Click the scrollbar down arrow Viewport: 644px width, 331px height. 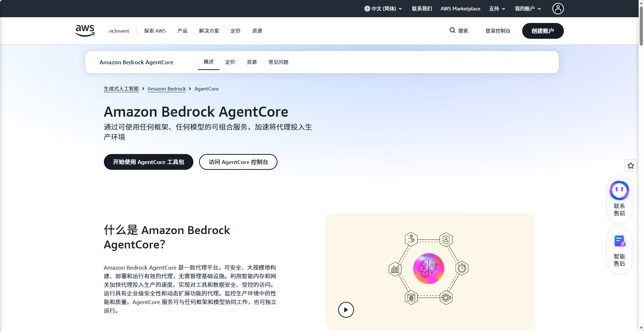pyautogui.click(x=641, y=328)
